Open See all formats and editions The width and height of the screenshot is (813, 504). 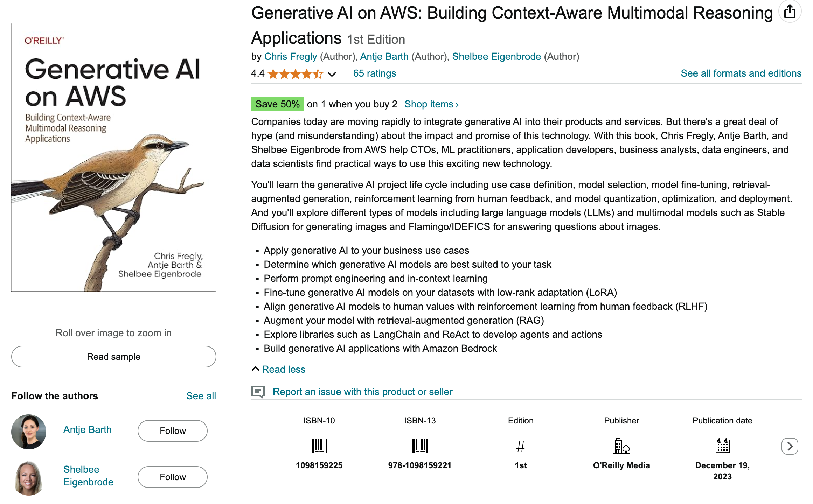(741, 73)
